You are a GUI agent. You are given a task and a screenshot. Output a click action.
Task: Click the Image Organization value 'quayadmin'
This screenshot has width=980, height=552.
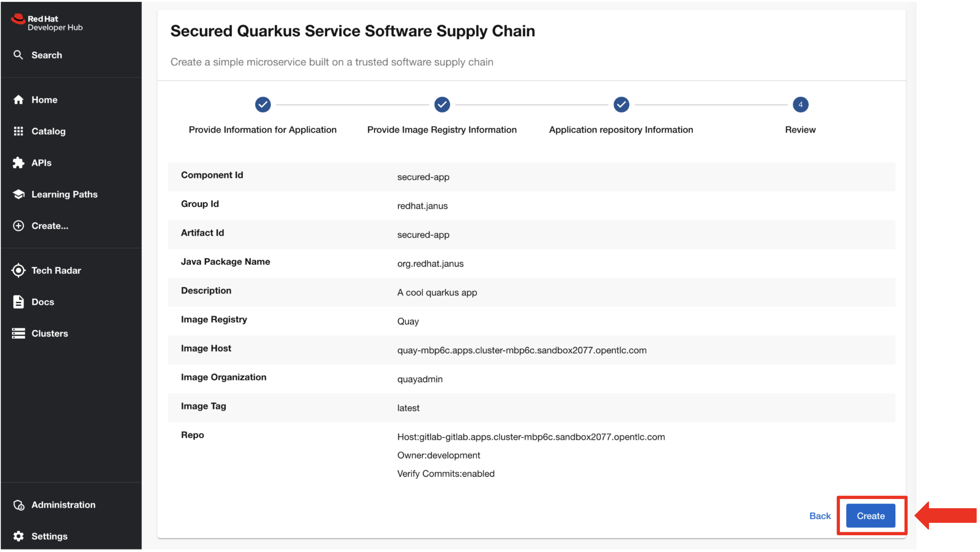(x=420, y=380)
